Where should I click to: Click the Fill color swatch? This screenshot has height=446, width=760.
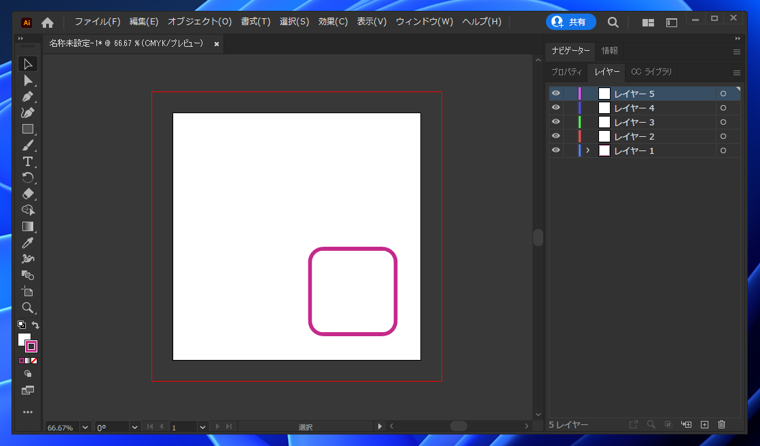pyautogui.click(x=23, y=339)
